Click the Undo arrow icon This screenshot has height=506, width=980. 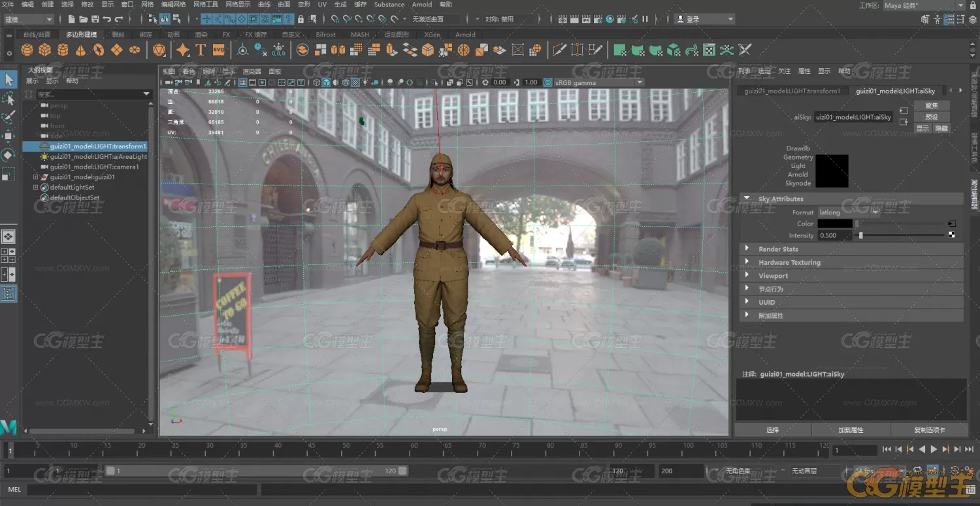tap(107, 20)
